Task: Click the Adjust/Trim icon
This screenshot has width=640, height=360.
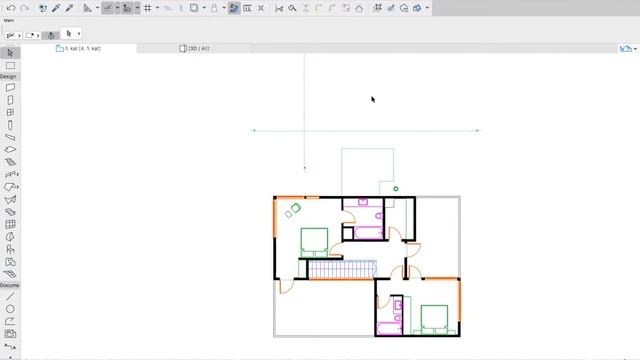Action: coord(292,8)
